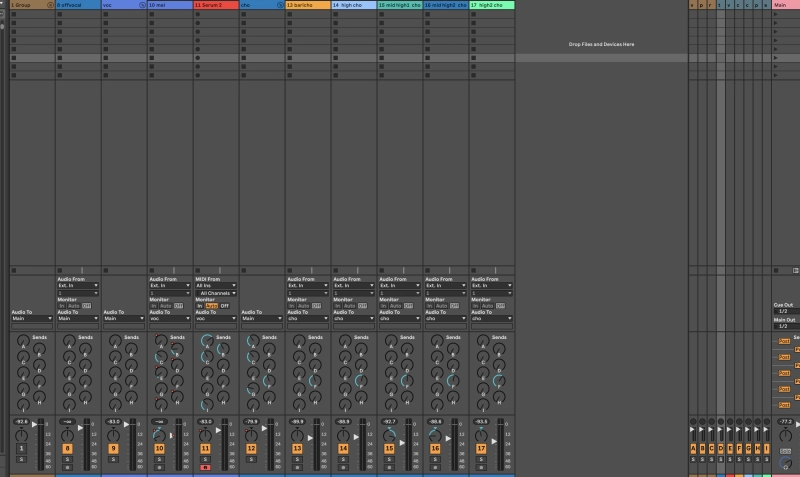Click the headphone cue volume knob
Viewport: 800px width, 477px height.
pyautogui.click(x=785, y=464)
